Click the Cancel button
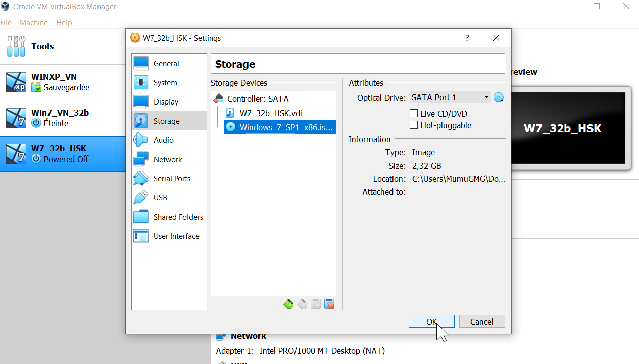Image resolution: width=639 pixels, height=364 pixels. tap(482, 322)
